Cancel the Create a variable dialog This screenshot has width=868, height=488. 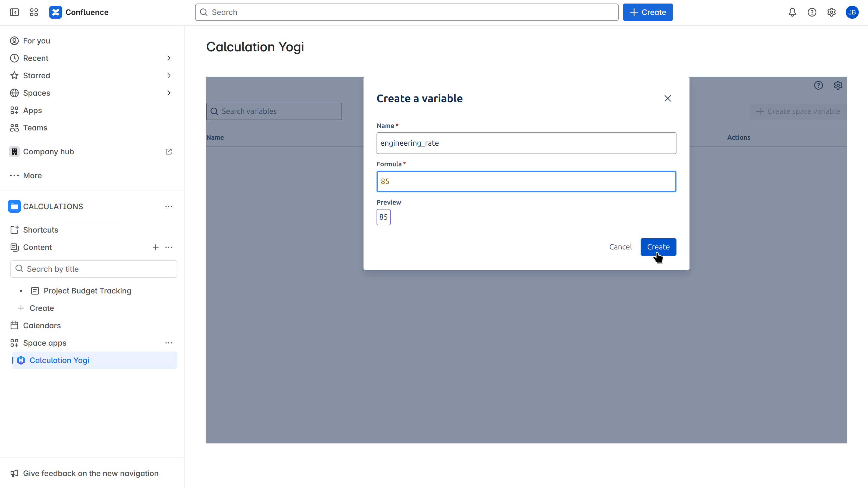(x=620, y=247)
